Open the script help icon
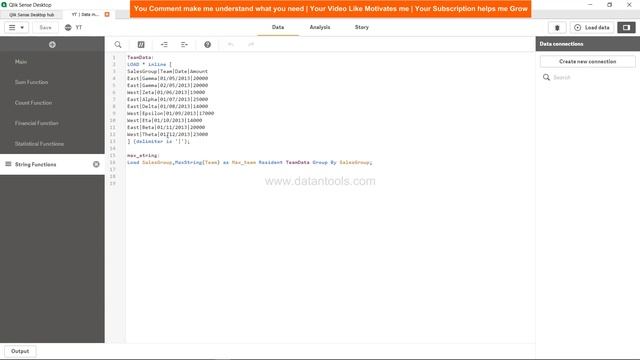 207,44
